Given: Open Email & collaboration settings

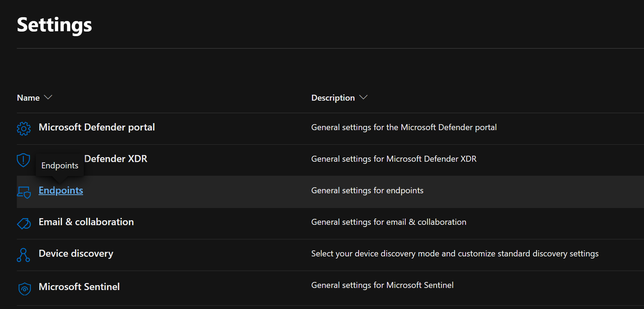Looking at the screenshot, I should click(x=86, y=222).
